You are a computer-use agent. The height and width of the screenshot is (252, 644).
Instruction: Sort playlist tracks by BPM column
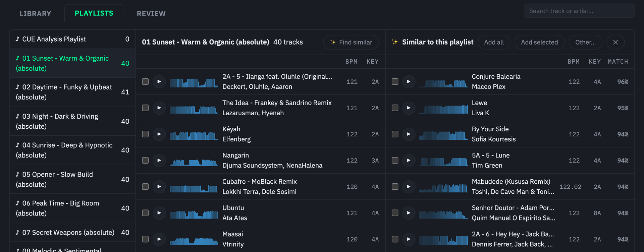click(x=351, y=62)
